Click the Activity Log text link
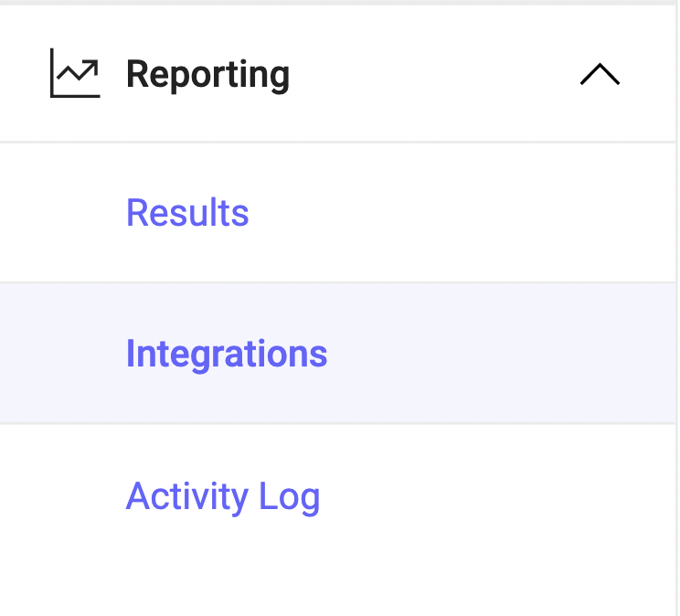The image size is (680, 616). 223,497
